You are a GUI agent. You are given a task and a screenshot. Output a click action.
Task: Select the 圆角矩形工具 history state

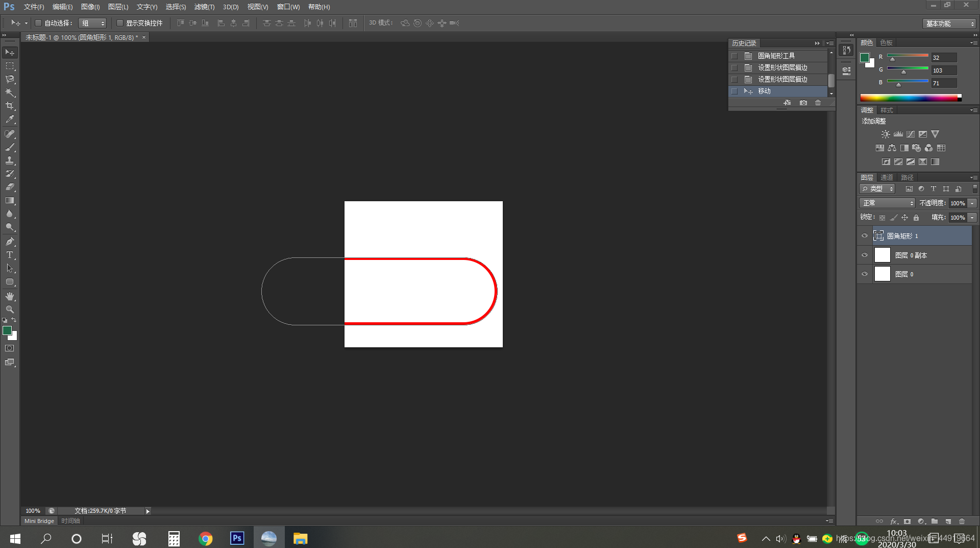point(778,56)
